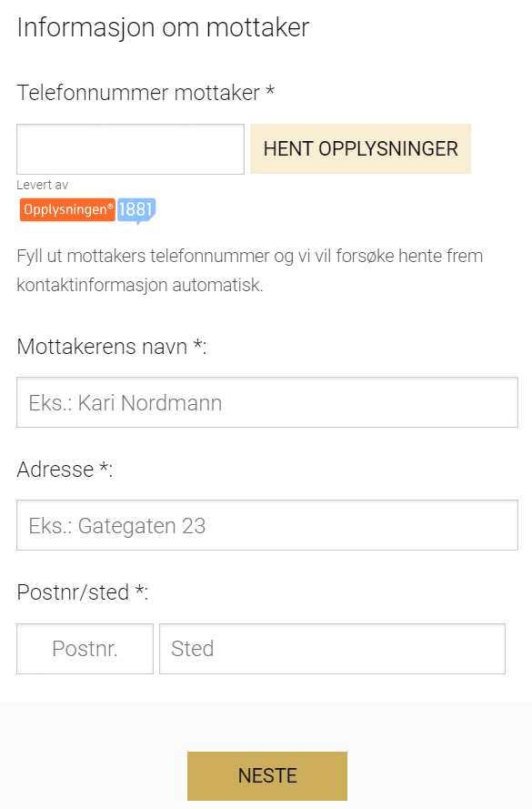Select the Postnr. input box
This screenshot has height=809, width=532.
(x=85, y=648)
